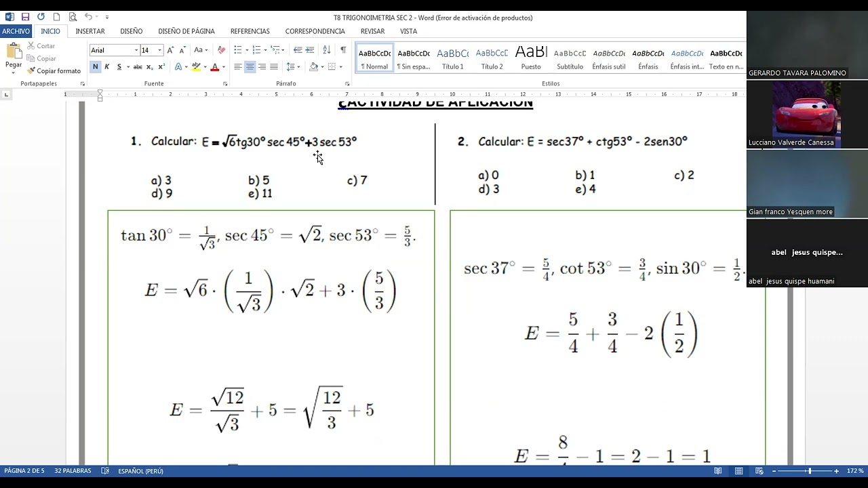Apply the Énfasis sutil style
The image size is (868, 488).
tap(609, 58)
